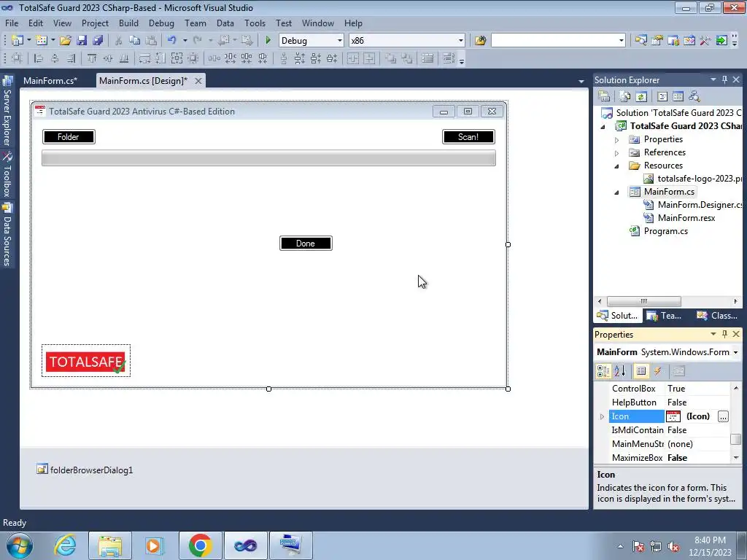Select the Done button on form
The height and width of the screenshot is (560, 747).
click(306, 244)
